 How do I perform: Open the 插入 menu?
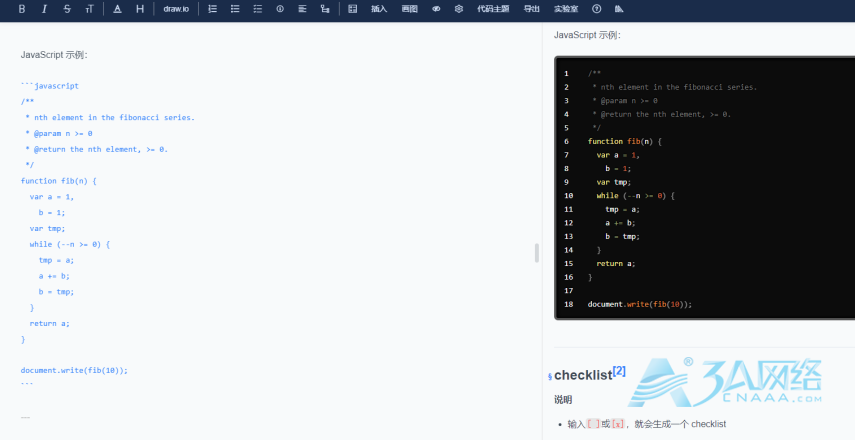tap(379, 9)
